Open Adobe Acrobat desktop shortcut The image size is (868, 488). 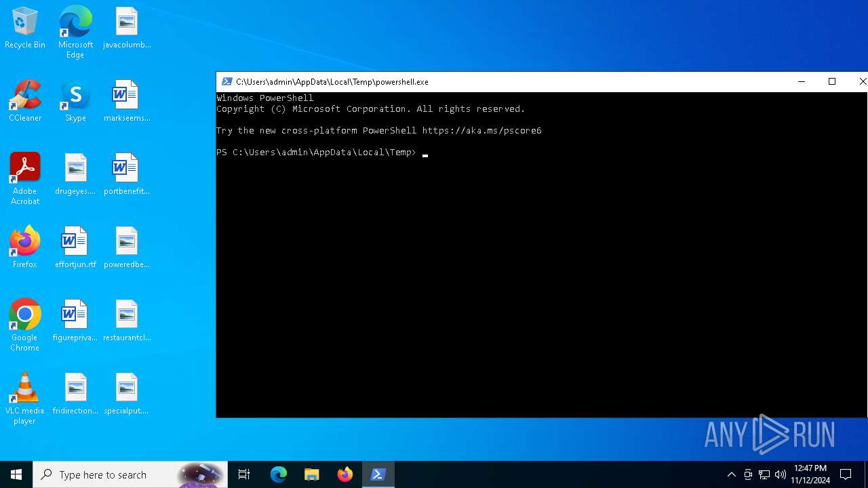25,179
